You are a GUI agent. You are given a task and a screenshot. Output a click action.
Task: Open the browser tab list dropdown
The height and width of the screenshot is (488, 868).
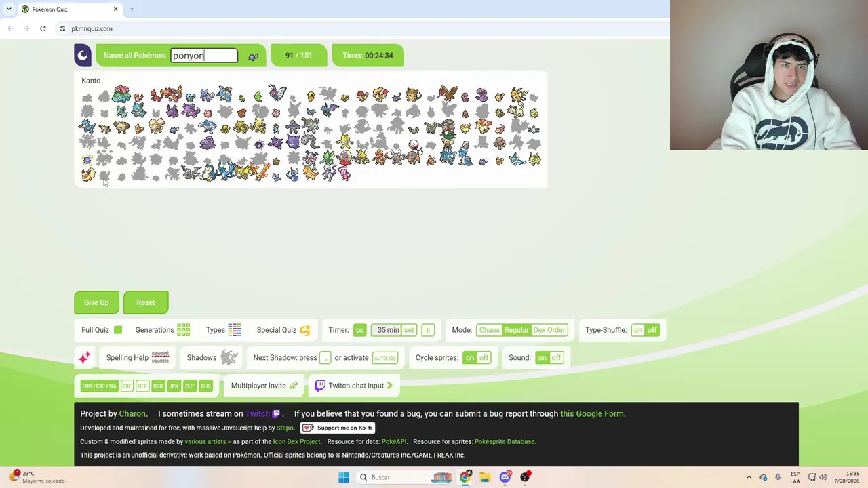click(9, 9)
